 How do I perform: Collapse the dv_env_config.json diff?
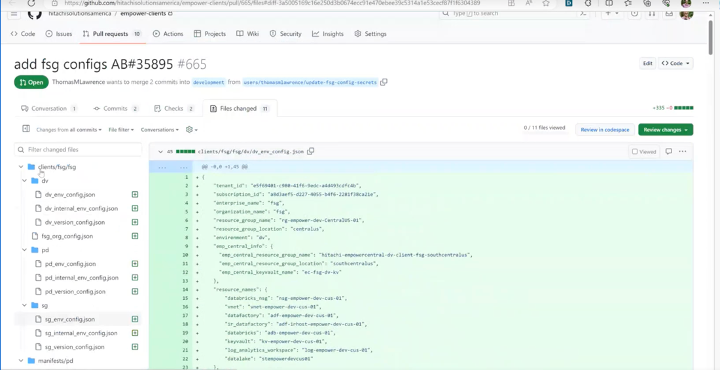pos(160,151)
